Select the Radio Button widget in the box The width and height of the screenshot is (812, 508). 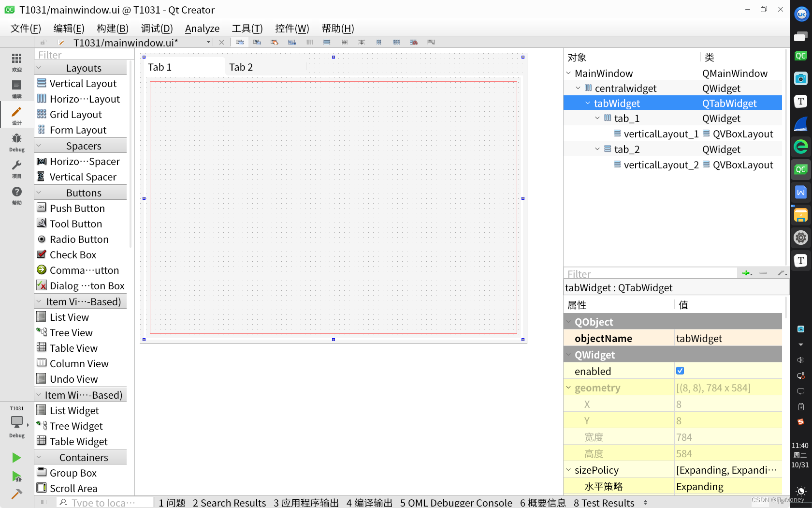(x=79, y=239)
